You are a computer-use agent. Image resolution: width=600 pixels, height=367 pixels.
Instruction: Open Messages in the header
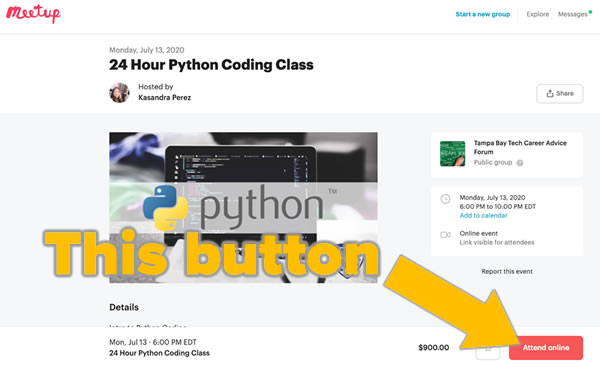pyautogui.click(x=572, y=14)
